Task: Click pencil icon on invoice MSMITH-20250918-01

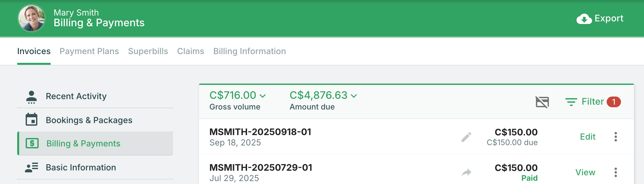Action: click(466, 137)
